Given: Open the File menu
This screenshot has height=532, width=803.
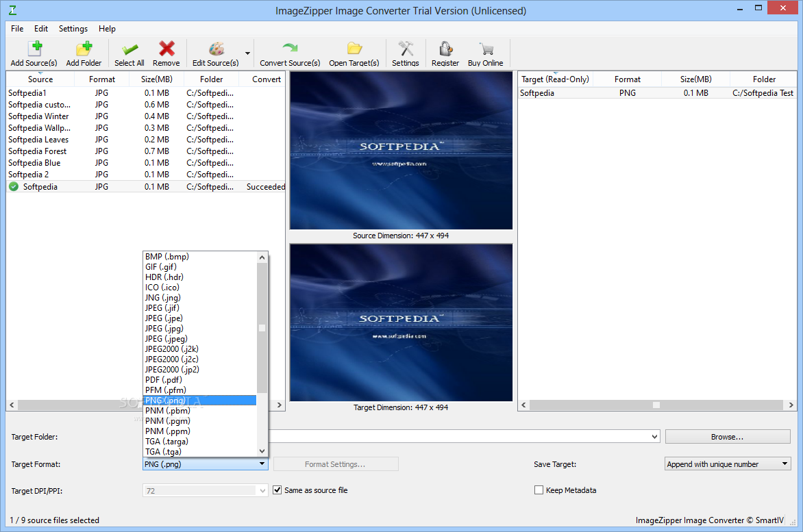Looking at the screenshot, I should tap(17, 29).
